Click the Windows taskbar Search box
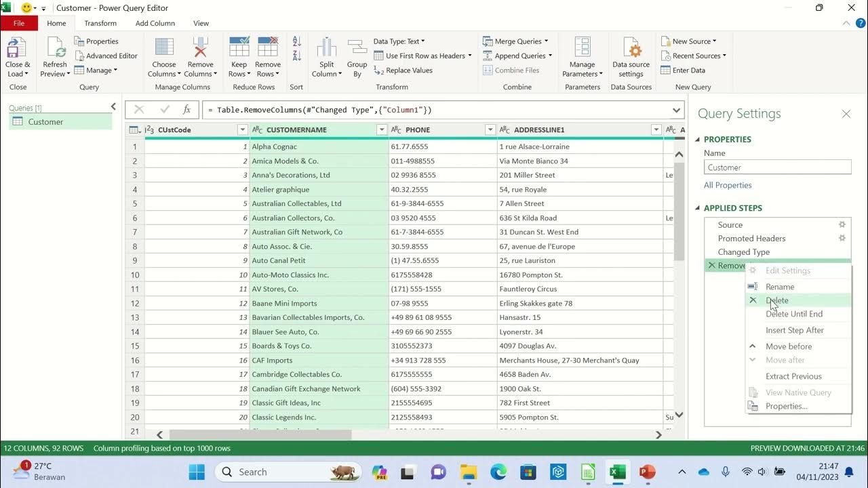868x488 pixels. pos(287,472)
